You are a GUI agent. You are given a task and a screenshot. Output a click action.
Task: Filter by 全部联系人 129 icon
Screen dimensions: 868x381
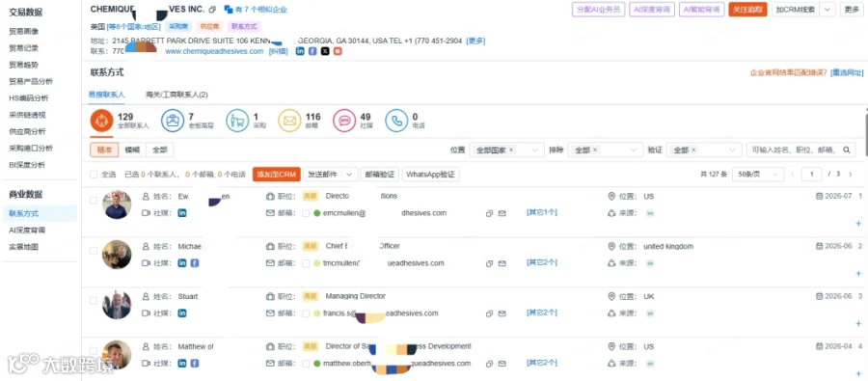pyautogui.click(x=102, y=121)
